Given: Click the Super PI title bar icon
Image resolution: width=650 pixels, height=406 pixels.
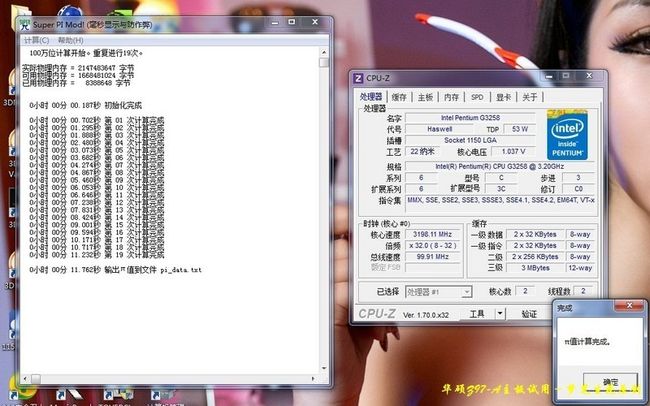Looking at the screenshot, I should pos(25,24).
